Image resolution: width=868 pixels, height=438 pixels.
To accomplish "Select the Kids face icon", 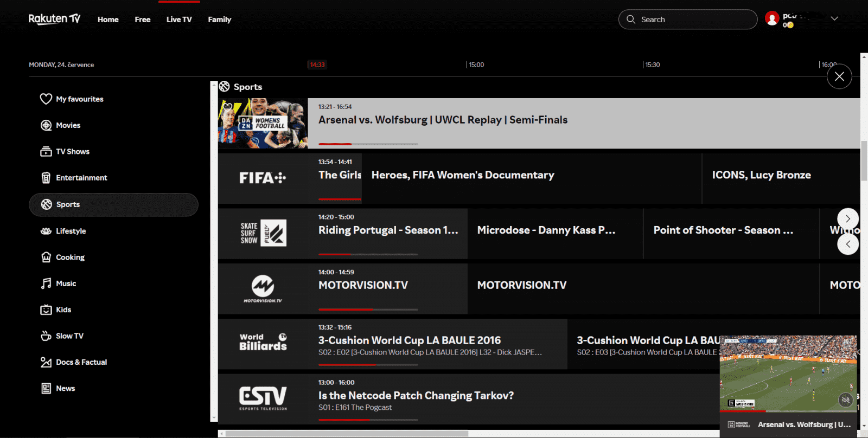I will click(x=46, y=310).
